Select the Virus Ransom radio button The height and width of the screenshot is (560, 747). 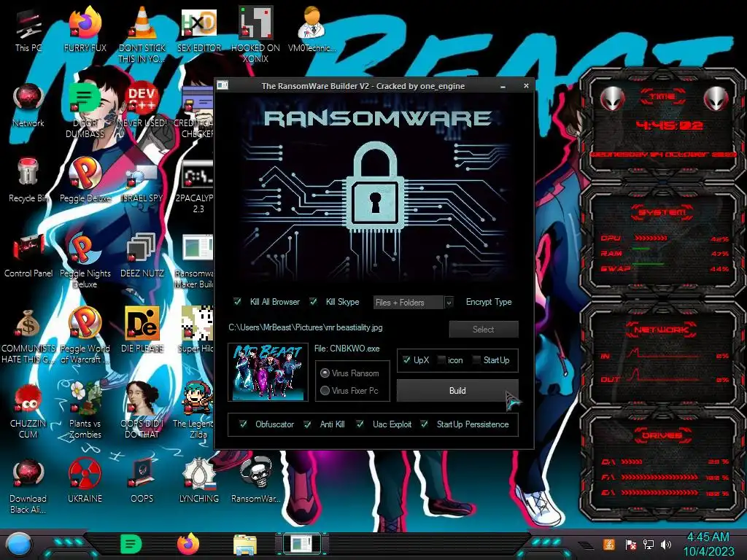click(x=325, y=373)
